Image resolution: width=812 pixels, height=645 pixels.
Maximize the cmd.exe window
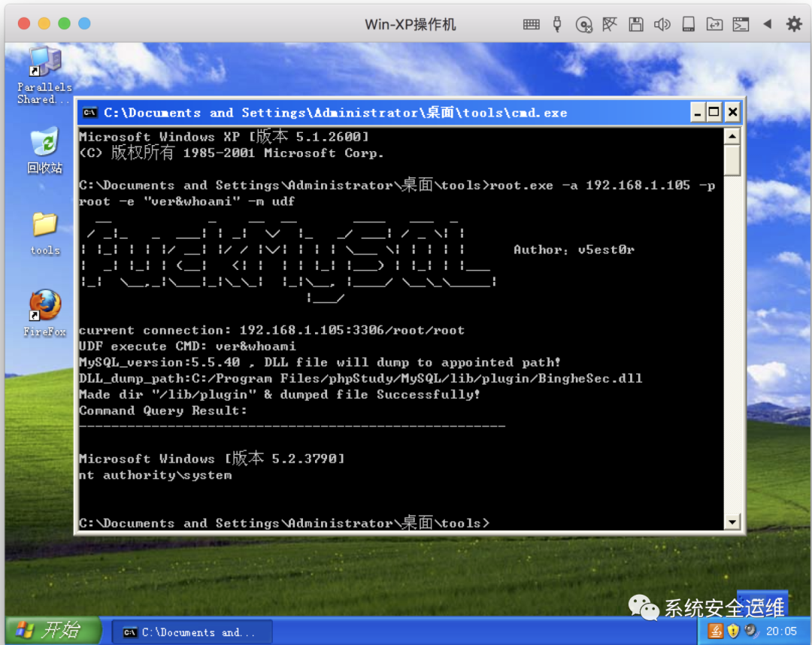714,112
